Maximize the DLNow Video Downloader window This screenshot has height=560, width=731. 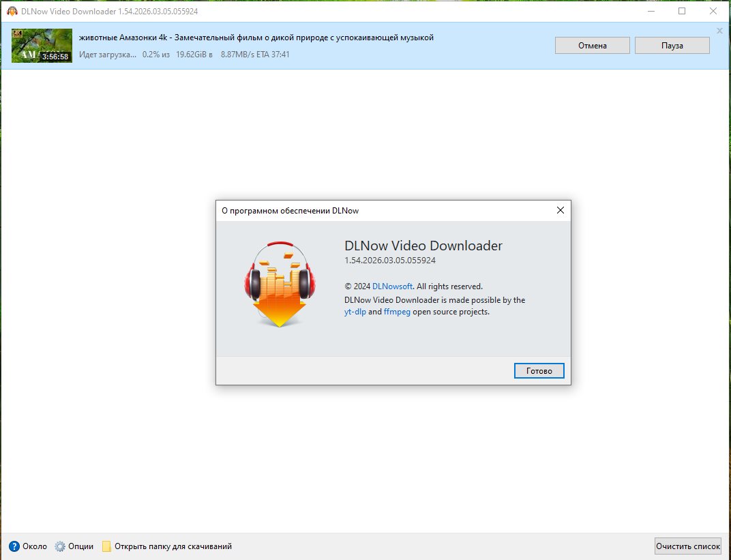682,11
